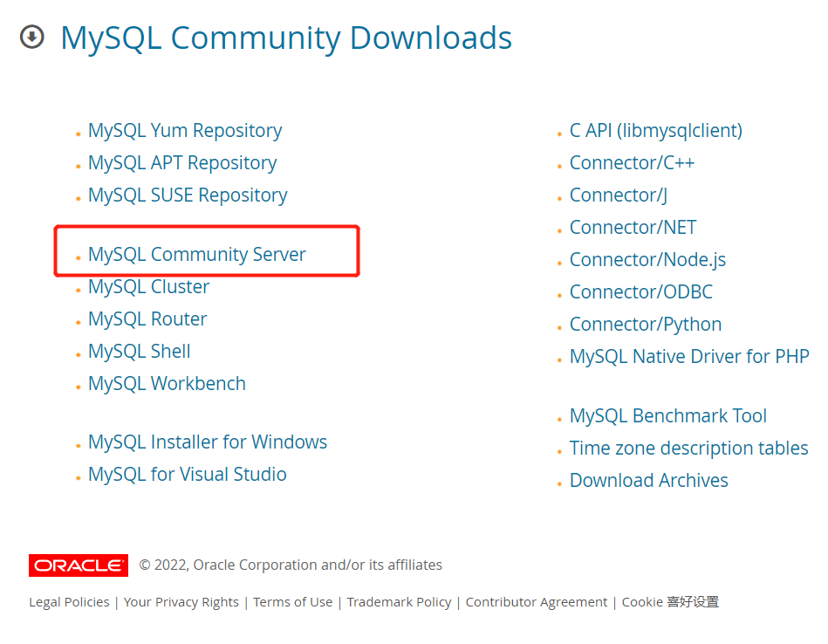Click the Oracle logo in the footer

[x=79, y=565]
